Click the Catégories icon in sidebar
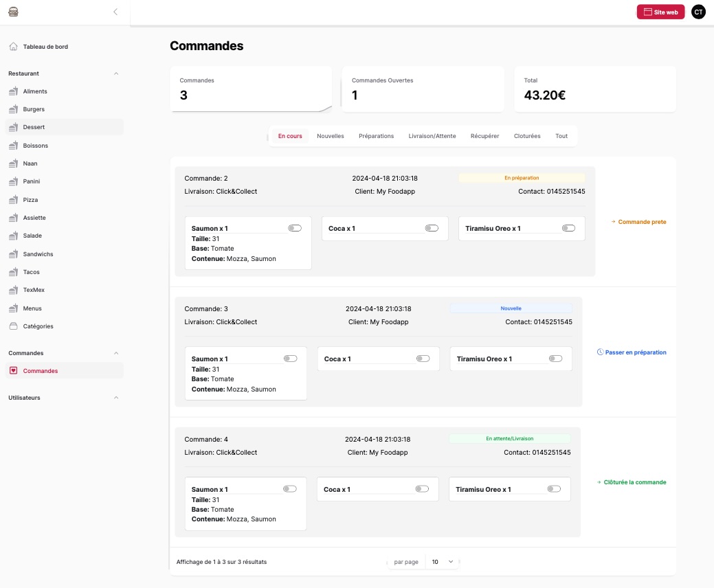 tap(14, 326)
